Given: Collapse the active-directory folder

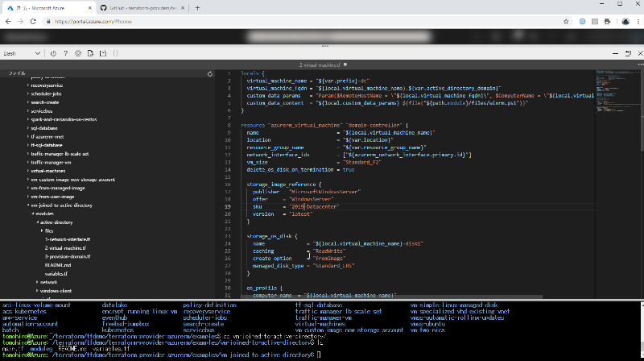Looking at the screenshot, I should tap(37, 222).
